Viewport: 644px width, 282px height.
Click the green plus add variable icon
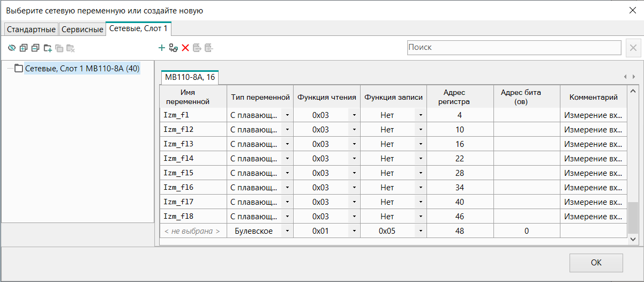161,48
